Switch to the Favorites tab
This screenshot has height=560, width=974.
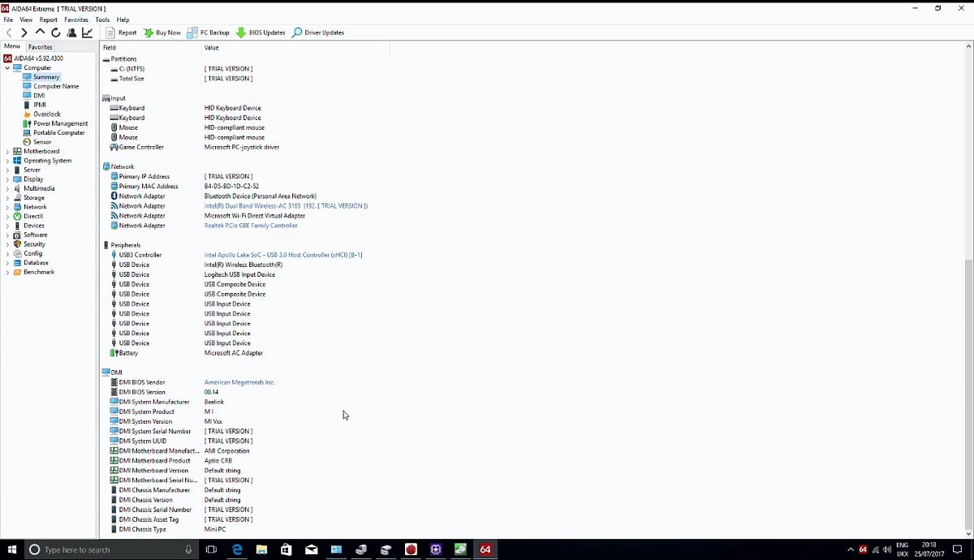pyautogui.click(x=40, y=46)
